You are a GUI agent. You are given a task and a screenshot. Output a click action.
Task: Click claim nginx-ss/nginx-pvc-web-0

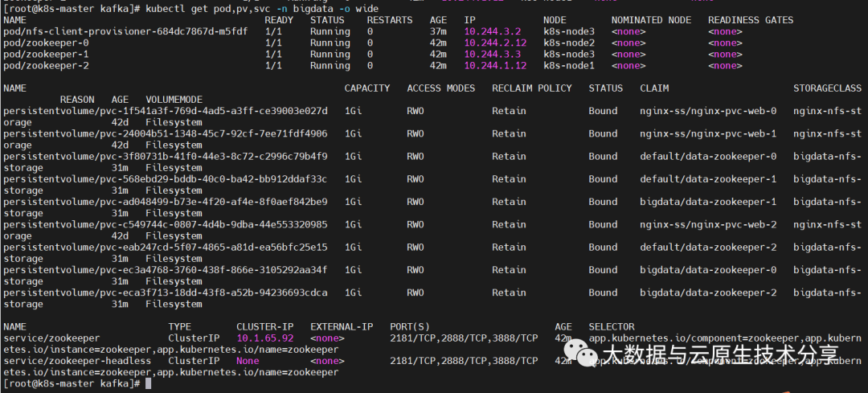(x=708, y=111)
